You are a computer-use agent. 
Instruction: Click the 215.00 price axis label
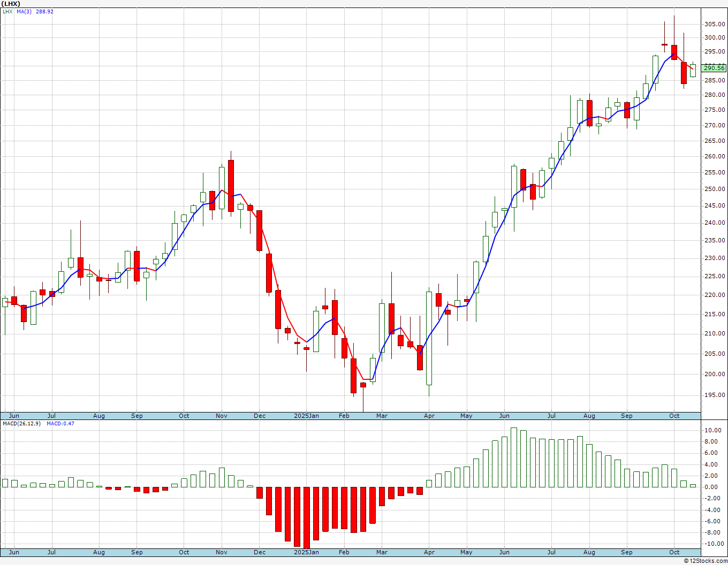(715, 314)
